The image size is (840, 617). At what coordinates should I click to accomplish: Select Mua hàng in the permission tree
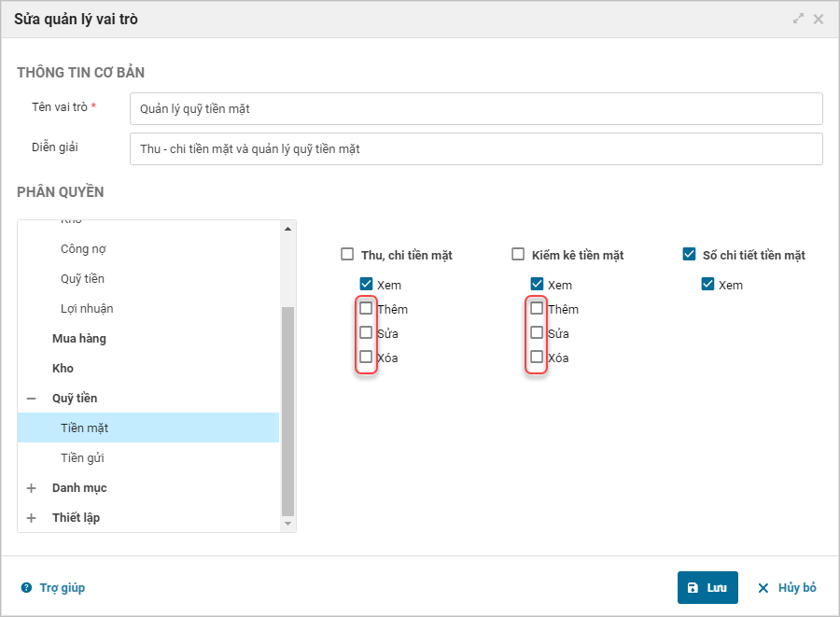[79, 339]
